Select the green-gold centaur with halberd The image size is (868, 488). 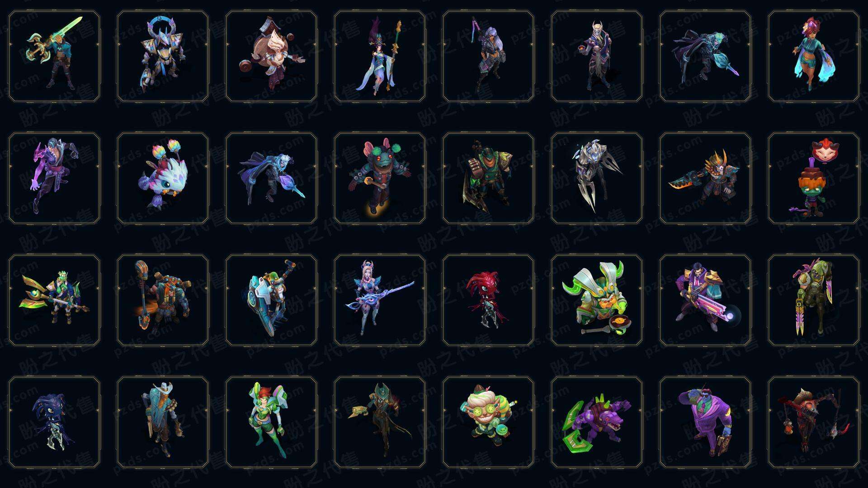pos(54,300)
